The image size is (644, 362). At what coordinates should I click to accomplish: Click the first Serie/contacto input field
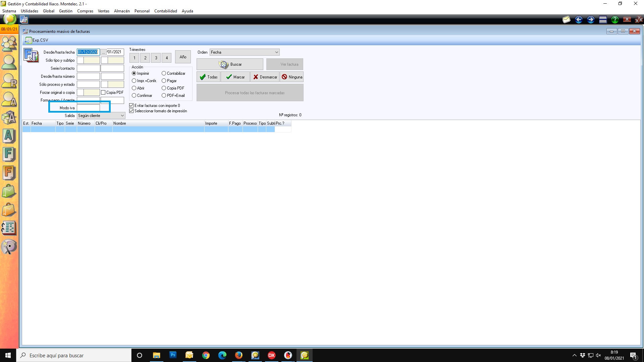88,68
